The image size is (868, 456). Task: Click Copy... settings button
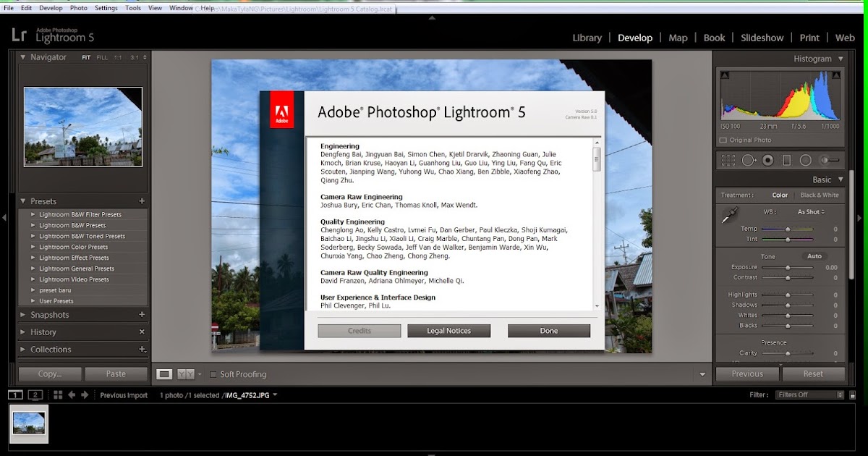coord(50,374)
